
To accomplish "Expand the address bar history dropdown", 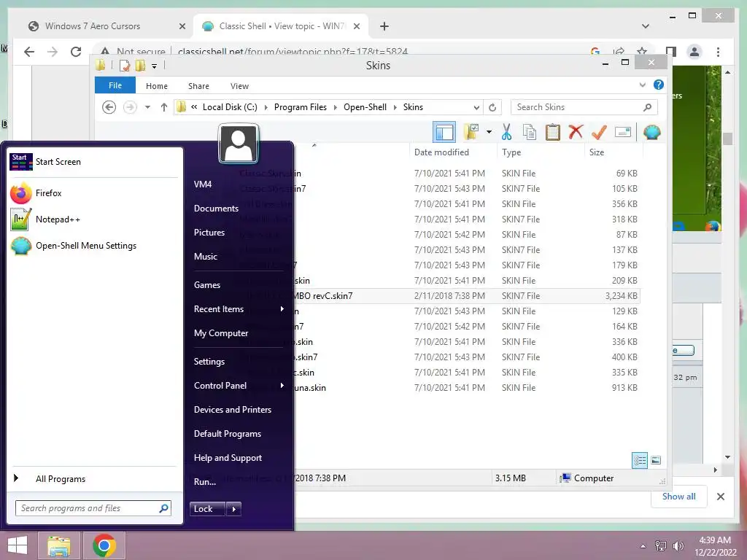I will point(476,107).
